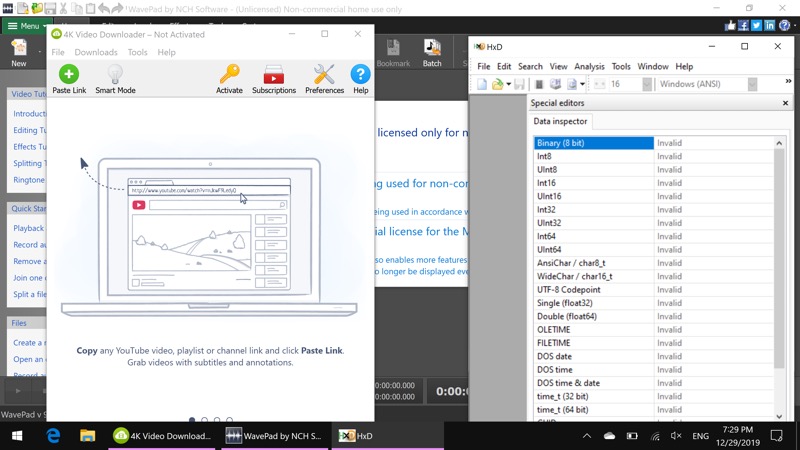Click WavePad Facebook share icon

coord(743,25)
